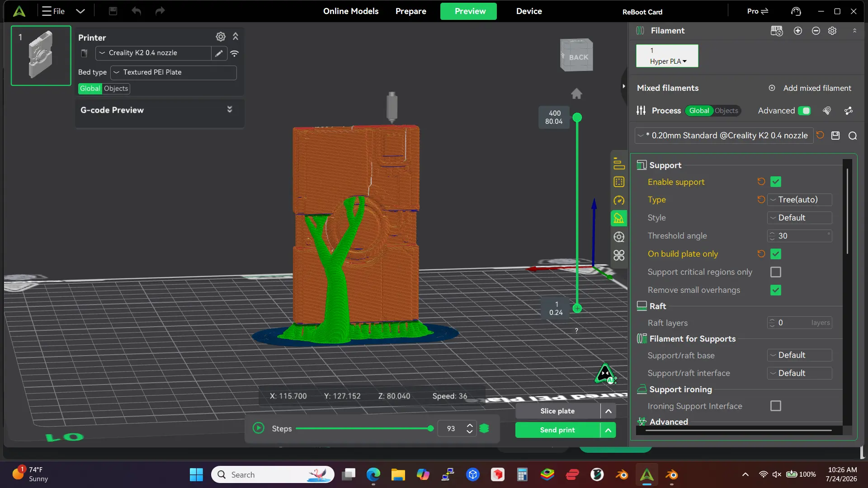This screenshot has height=488, width=868.
Task: Uncheck Enable support checkbox
Action: tap(776, 182)
